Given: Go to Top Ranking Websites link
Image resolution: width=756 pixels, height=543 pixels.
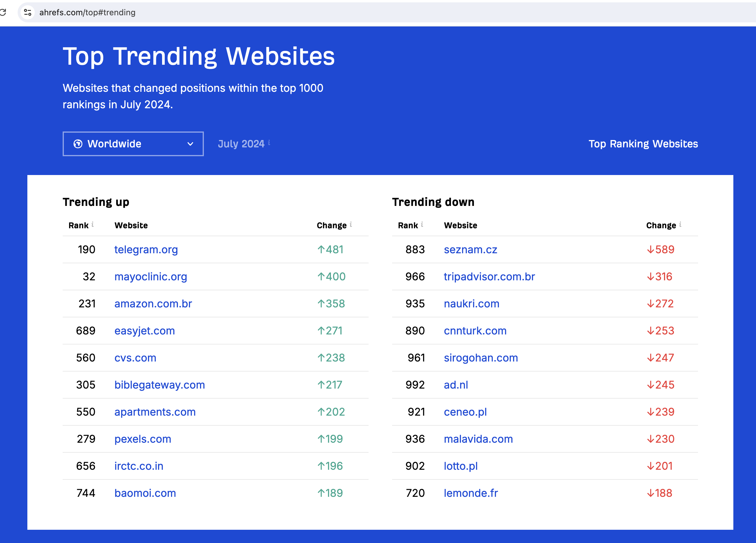Looking at the screenshot, I should [x=643, y=144].
